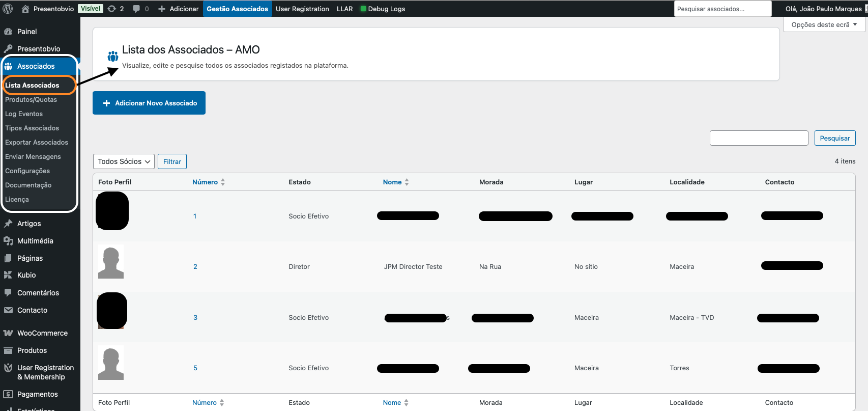Open Log Eventos submenu item
The width and height of the screenshot is (868, 411).
[24, 114]
